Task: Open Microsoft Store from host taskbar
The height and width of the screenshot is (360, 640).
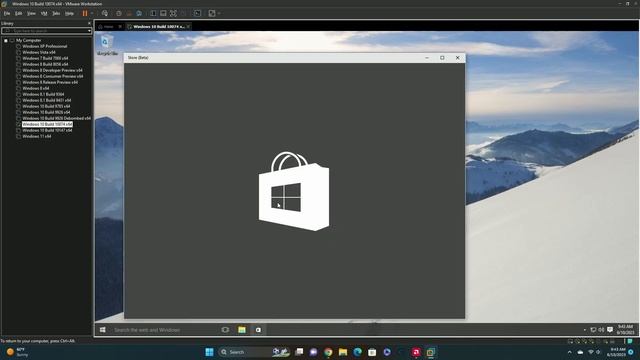Action: pyautogui.click(x=372, y=352)
